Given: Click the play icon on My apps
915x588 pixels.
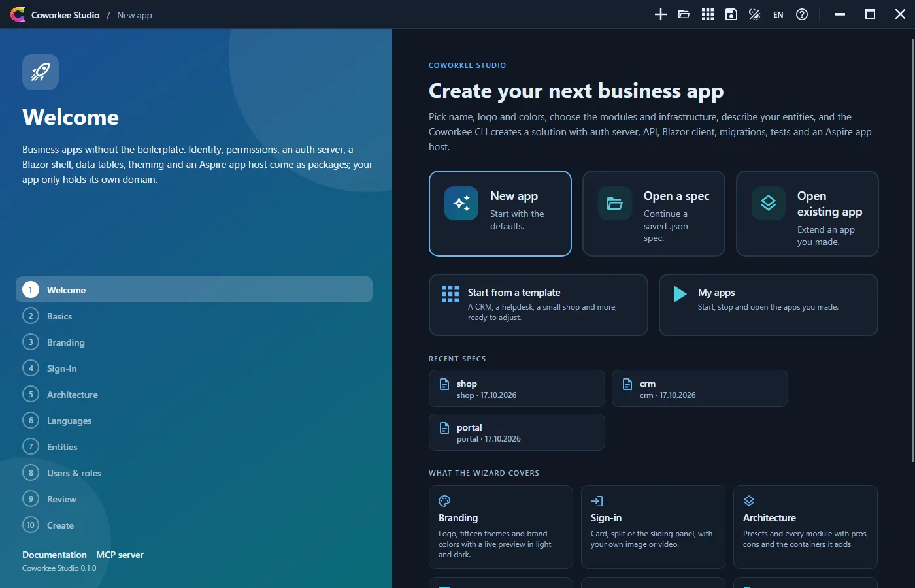Looking at the screenshot, I should (x=680, y=294).
